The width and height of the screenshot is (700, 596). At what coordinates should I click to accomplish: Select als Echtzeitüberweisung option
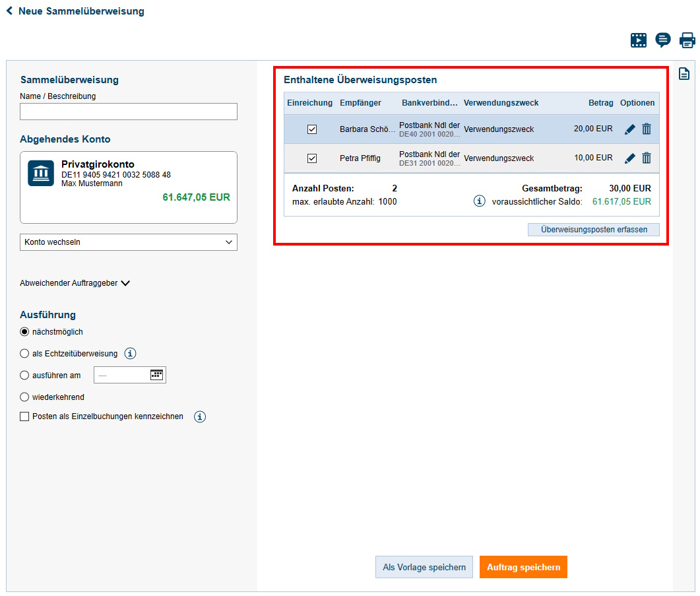[x=24, y=353]
